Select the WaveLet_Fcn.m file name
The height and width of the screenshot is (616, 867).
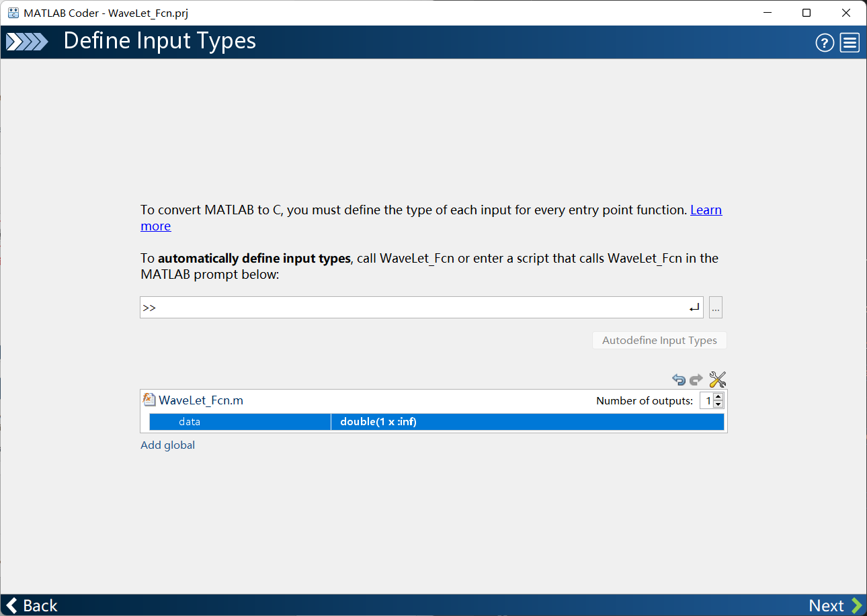click(x=201, y=400)
